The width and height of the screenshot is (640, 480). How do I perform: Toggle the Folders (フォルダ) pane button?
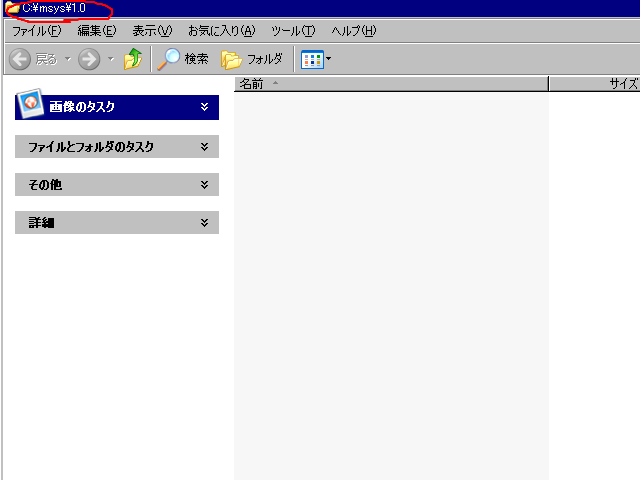251,59
